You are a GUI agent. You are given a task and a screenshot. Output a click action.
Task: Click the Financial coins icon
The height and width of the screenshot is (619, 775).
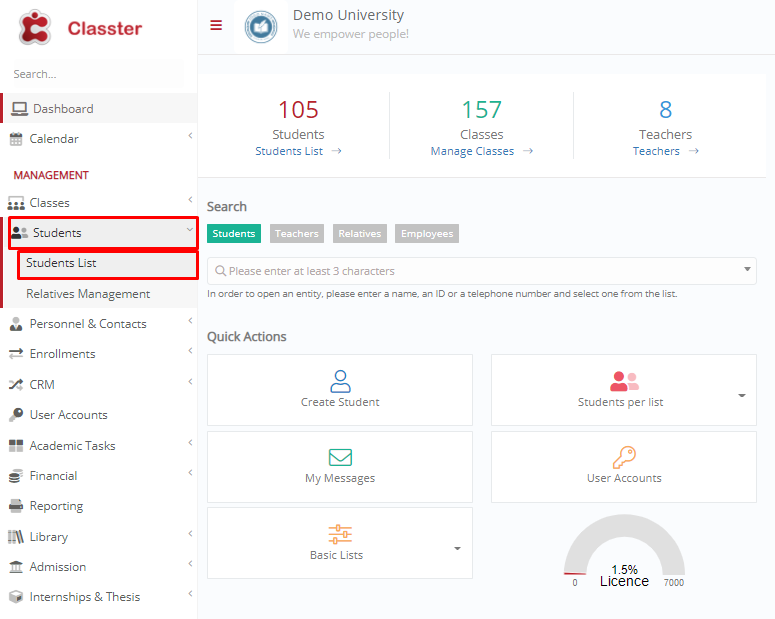(16, 476)
